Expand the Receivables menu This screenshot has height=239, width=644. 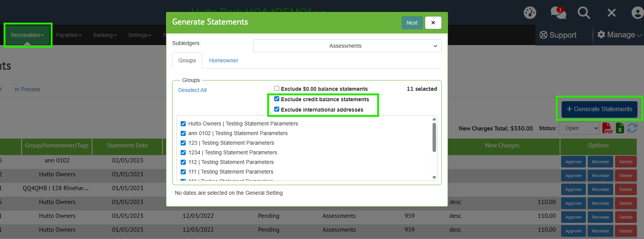point(27,35)
